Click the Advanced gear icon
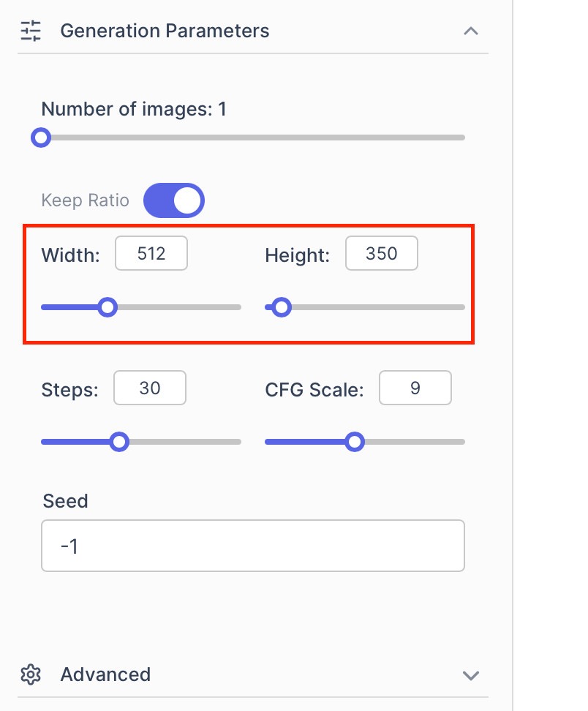588x711 pixels. pyautogui.click(x=31, y=674)
